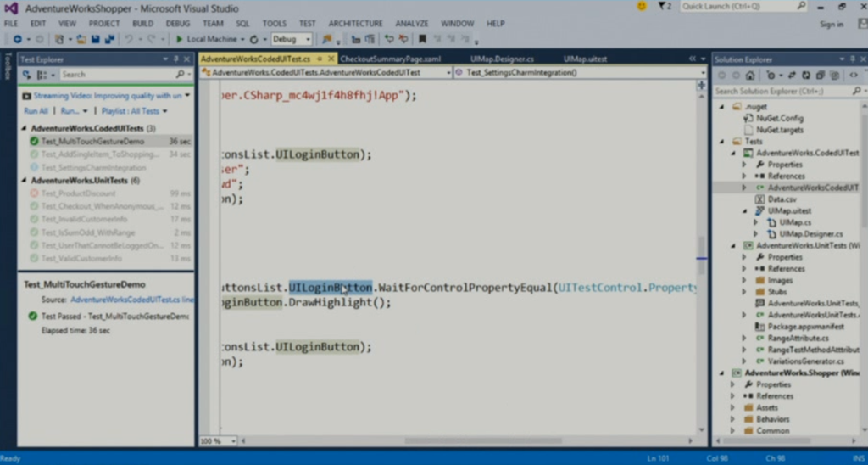Save the current file with Save icon

coord(95,39)
